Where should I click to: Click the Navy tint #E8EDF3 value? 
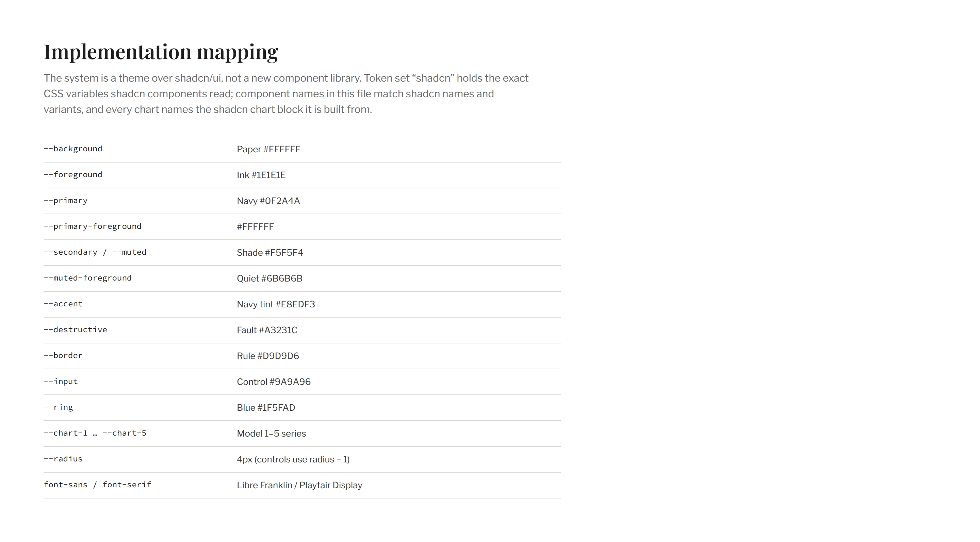click(x=276, y=304)
